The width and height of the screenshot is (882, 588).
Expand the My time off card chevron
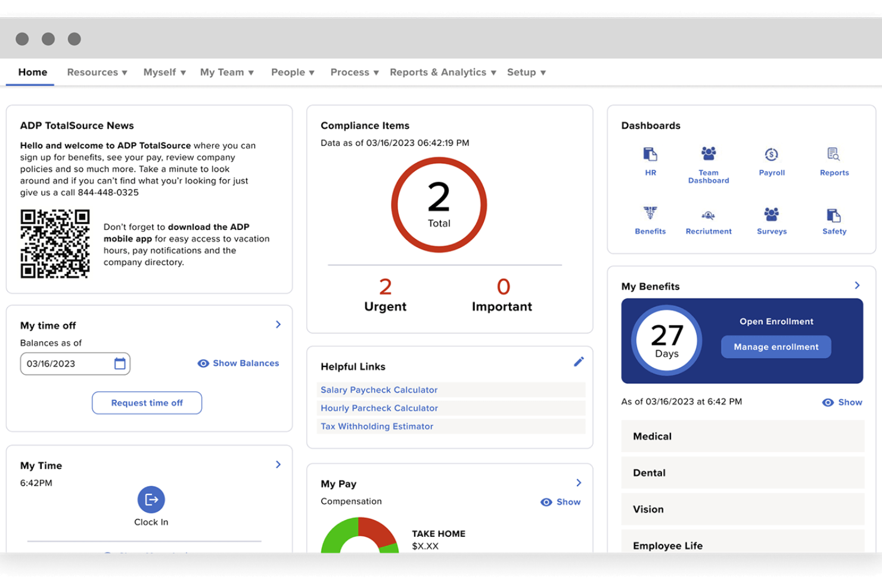[x=278, y=325]
